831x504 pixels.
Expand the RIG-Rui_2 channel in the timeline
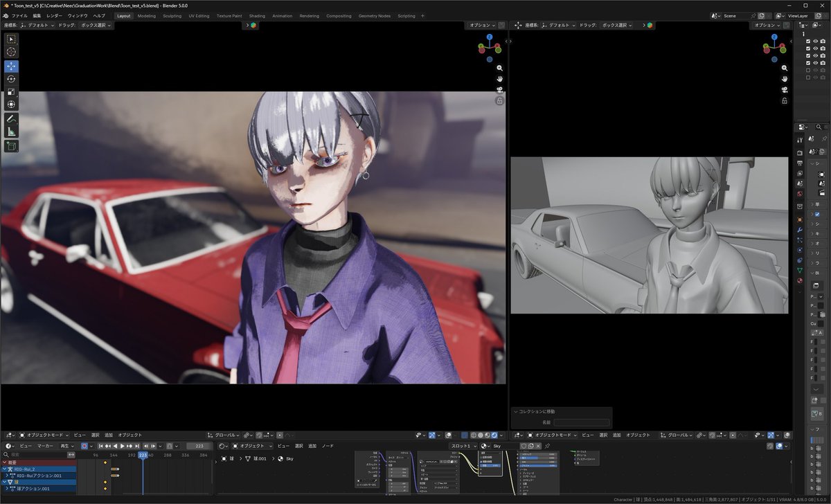pos(4,469)
